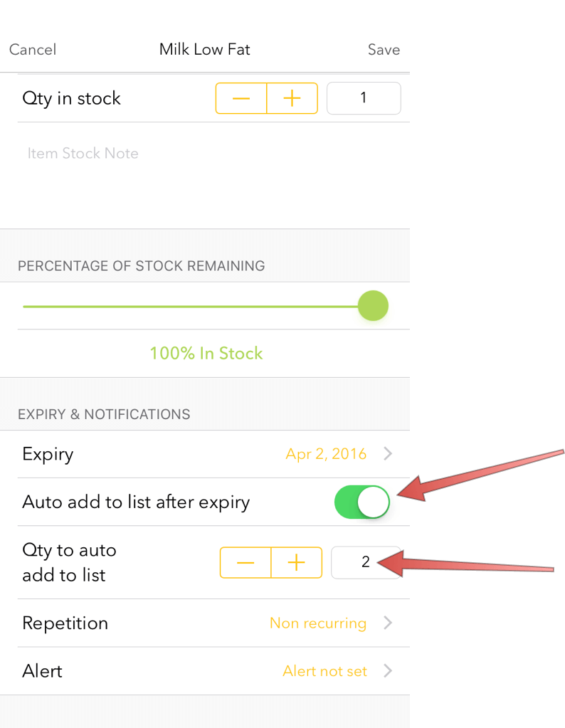565x728 pixels.
Task: Choose the Non recurring repetition value
Action: [318, 623]
